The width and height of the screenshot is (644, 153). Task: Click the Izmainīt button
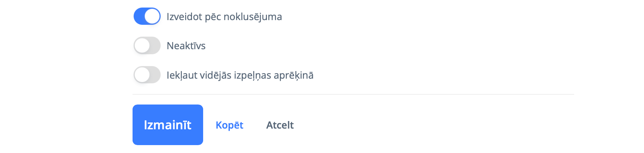click(167, 125)
